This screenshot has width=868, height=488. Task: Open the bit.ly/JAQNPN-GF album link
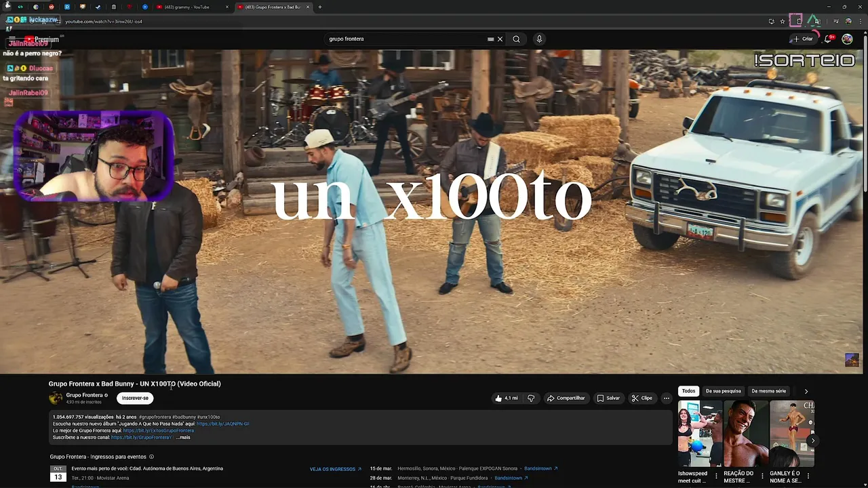223,424
